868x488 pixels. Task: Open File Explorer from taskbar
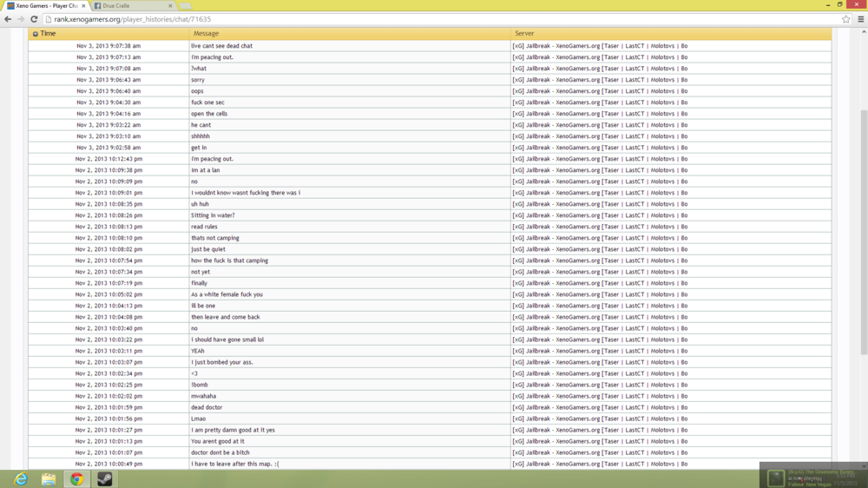tap(49, 478)
